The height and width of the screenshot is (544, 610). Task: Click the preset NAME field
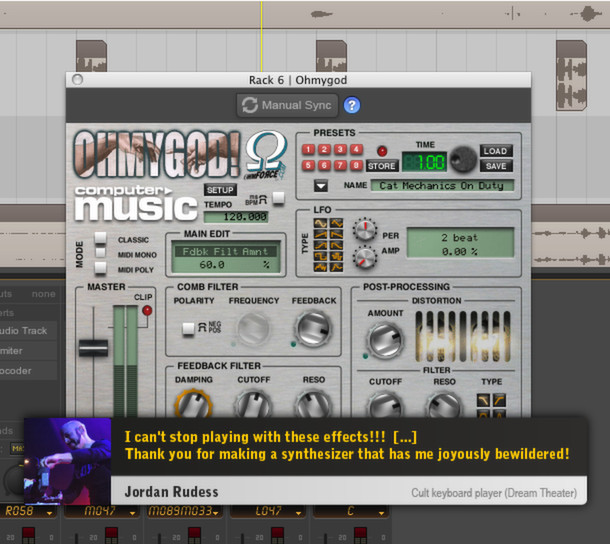tap(442, 185)
